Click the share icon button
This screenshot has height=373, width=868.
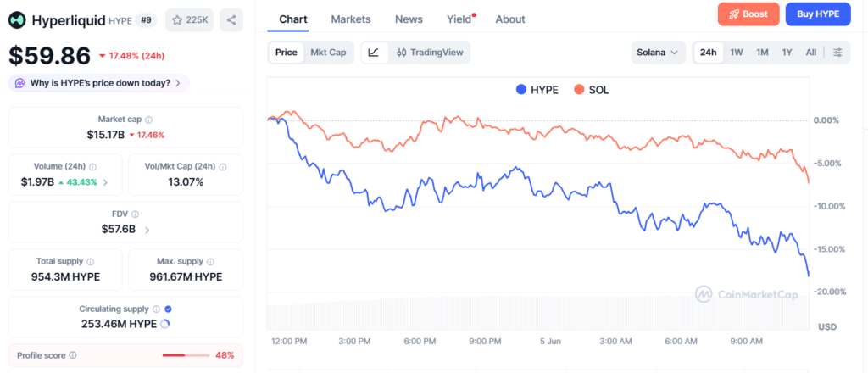click(x=231, y=20)
